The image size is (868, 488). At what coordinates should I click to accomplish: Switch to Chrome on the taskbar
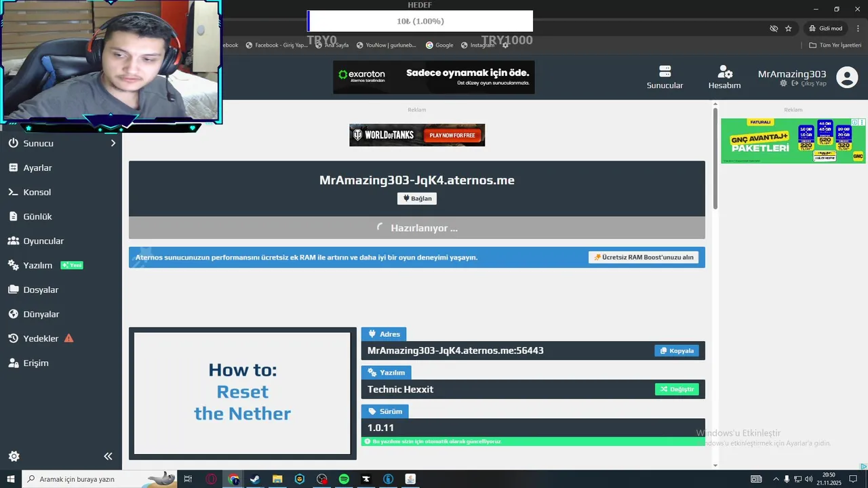234,479
